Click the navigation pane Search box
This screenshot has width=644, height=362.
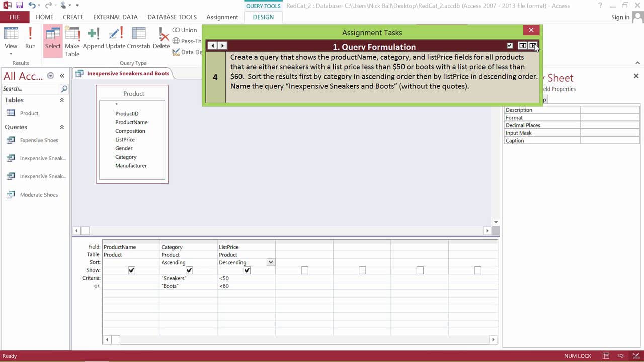(31, 88)
